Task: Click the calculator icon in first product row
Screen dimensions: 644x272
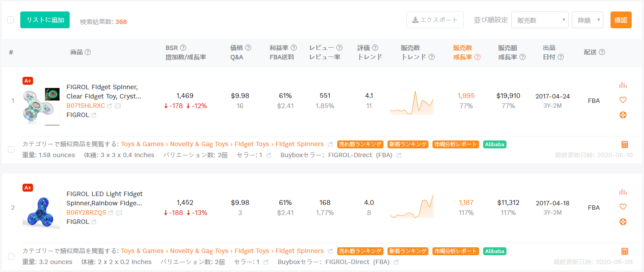Action: [x=625, y=144]
